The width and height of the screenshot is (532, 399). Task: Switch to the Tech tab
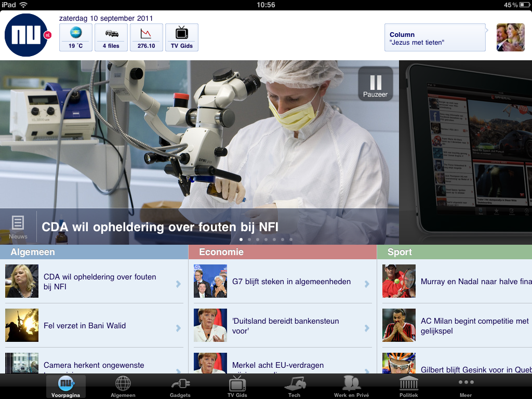tap(295, 387)
